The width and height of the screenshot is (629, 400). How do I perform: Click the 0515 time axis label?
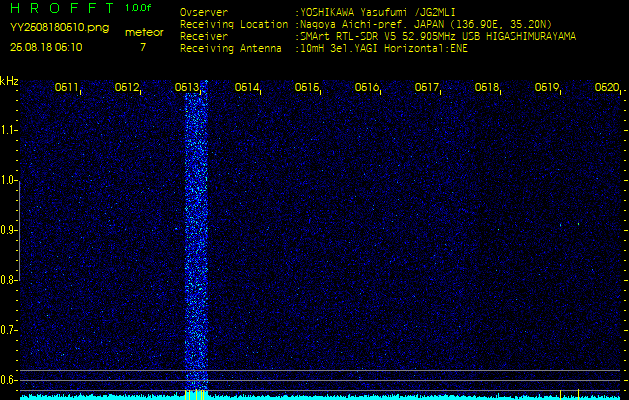tap(306, 87)
